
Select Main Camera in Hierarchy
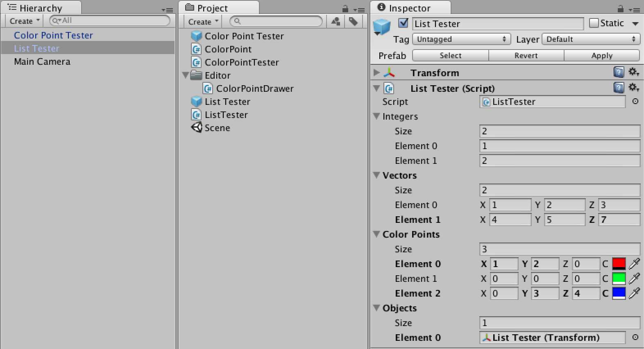42,61
